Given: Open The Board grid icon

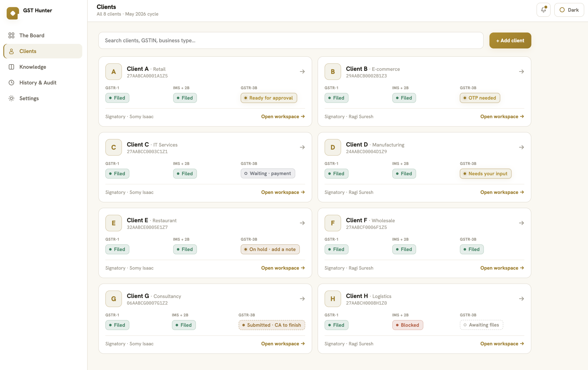Looking at the screenshot, I should (x=11, y=35).
